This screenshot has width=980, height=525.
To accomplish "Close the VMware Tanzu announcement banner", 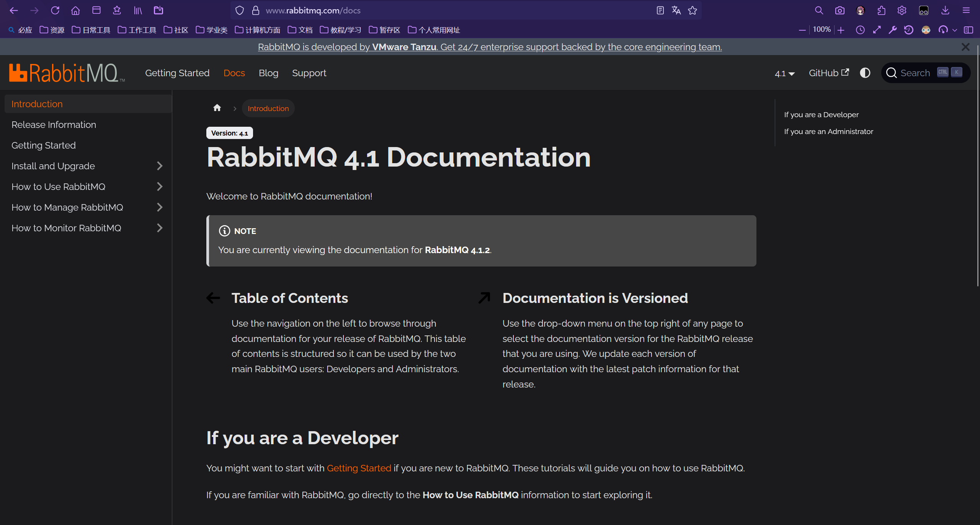I will [x=965, y=47].
